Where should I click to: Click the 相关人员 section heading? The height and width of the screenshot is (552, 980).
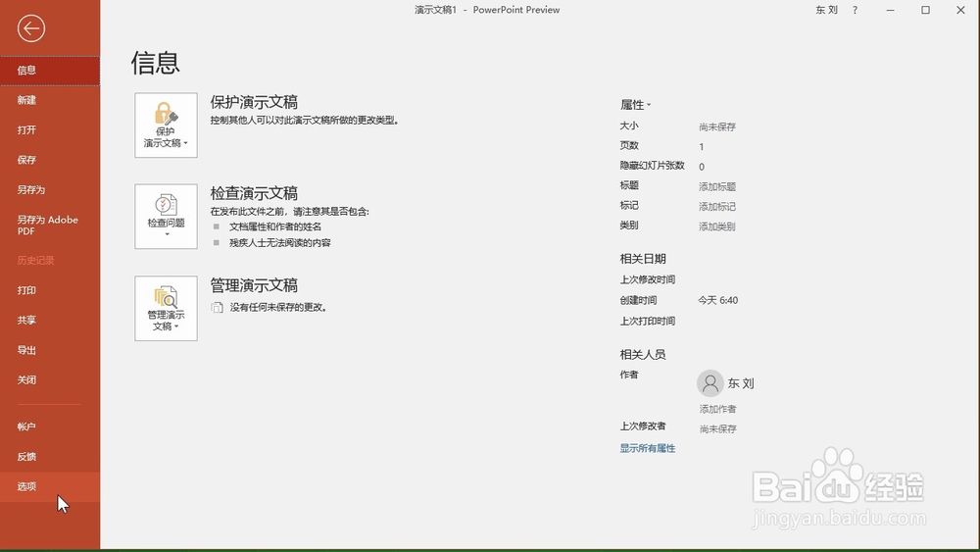643,354
